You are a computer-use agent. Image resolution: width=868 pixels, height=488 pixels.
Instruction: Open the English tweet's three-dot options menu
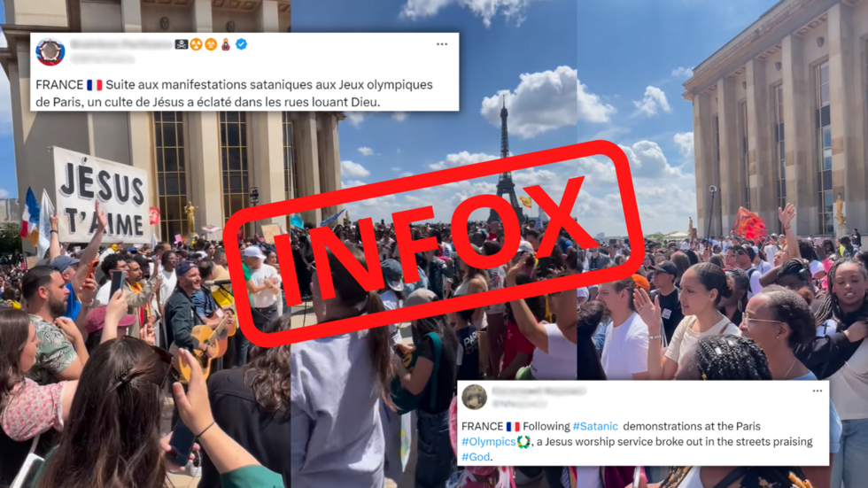(x=817, y=391)
